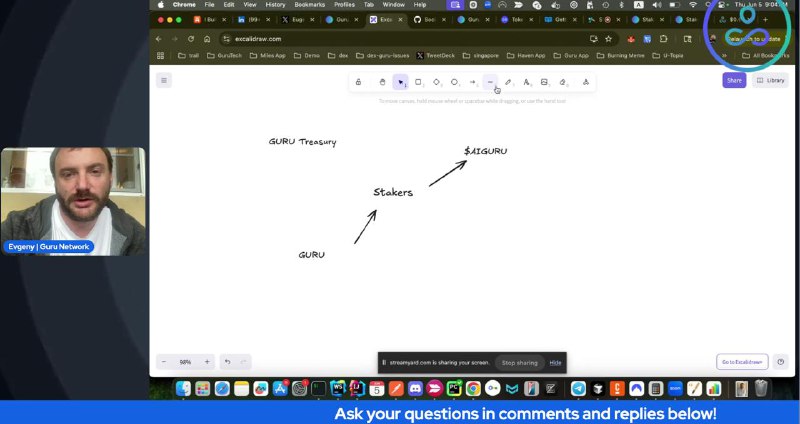Switch to the LinkedIn browser tab
800x424 pixels.
coord(254,20)
